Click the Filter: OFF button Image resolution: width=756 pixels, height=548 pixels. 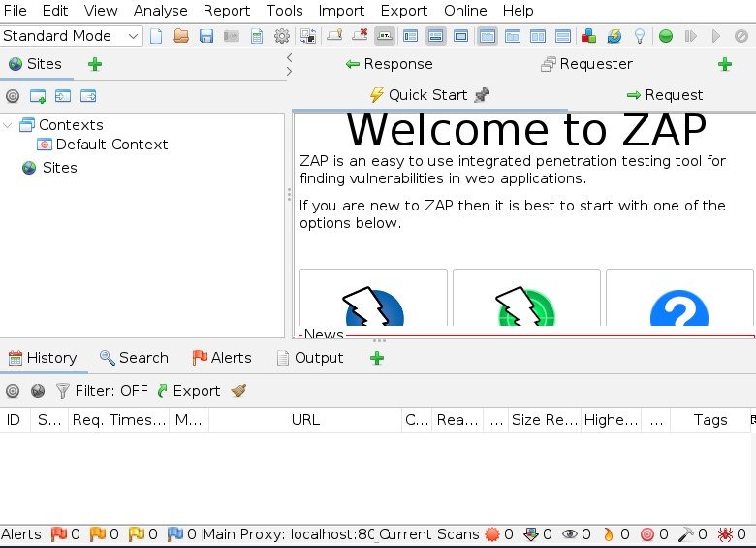(102, 391)
